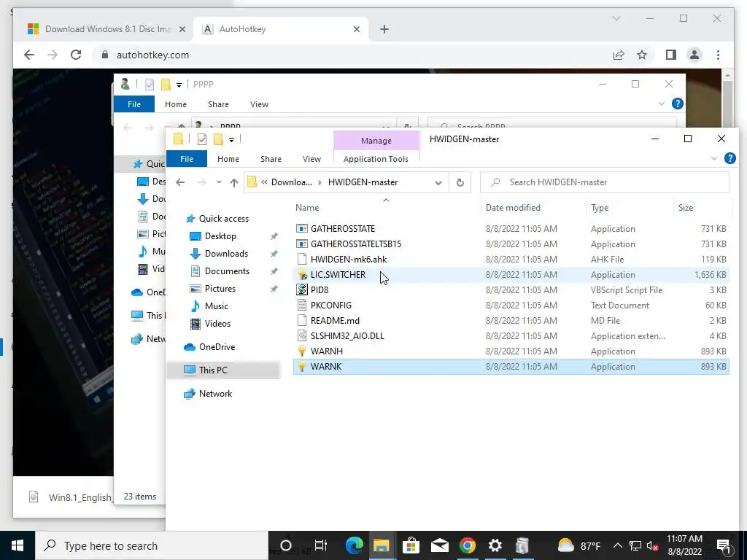Open Pictures in HWIDGEN-master navigation pane

[220, 289]
